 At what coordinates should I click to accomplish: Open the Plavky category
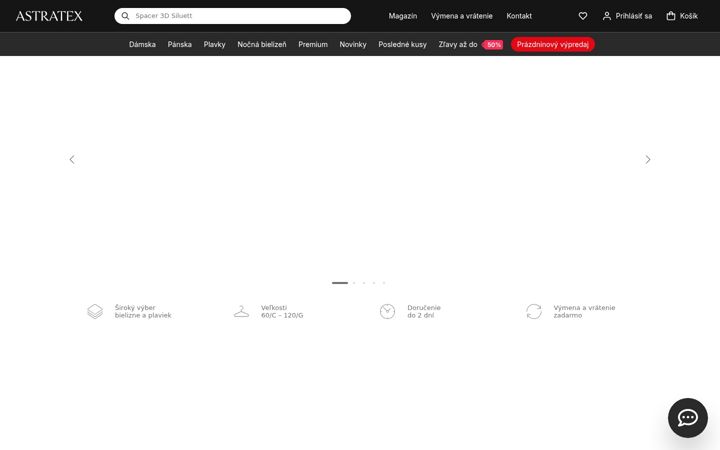coord(214,45)
